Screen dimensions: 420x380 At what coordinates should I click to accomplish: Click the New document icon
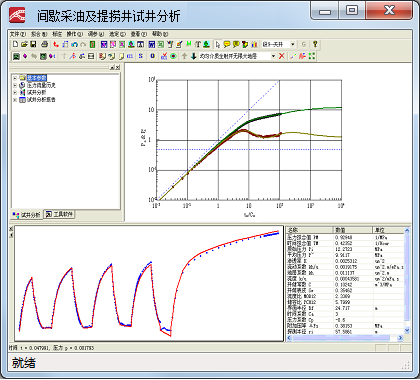[15, 44]
